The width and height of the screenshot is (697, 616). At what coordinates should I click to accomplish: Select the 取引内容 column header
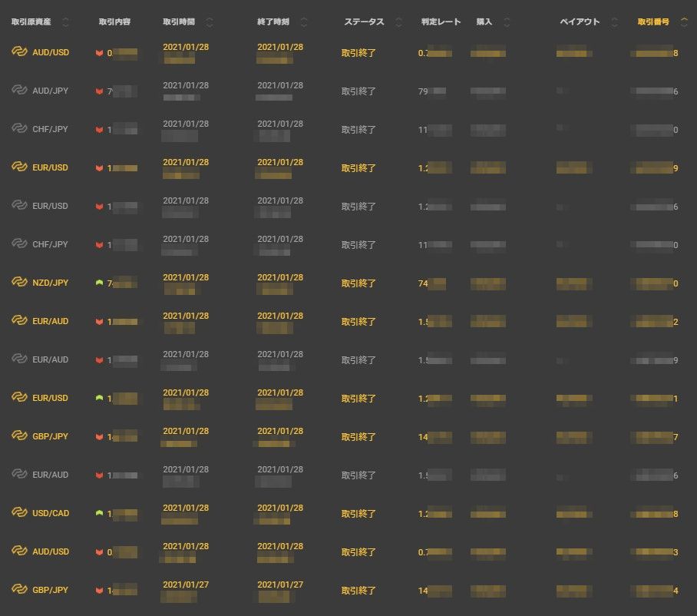tap(114, 22)
